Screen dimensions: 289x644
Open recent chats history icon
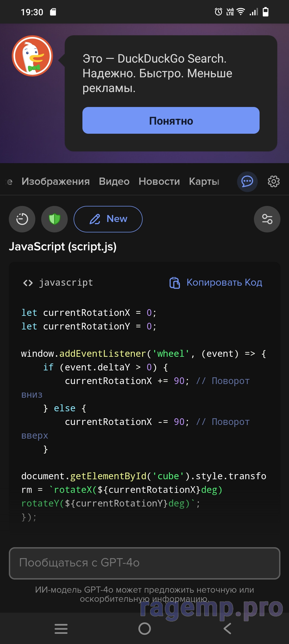point(22,219)
